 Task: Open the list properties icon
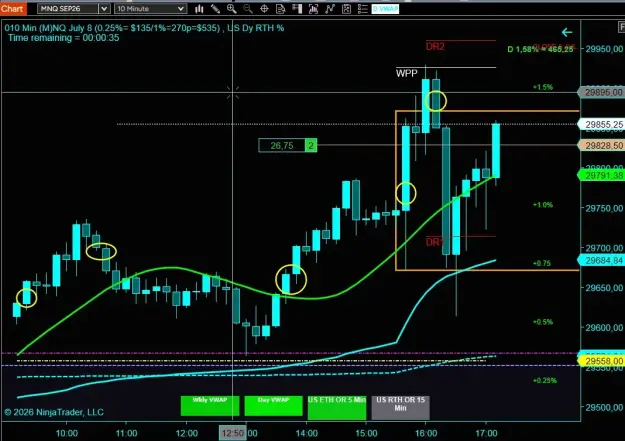pyautogui.click(x=362, y=9)
